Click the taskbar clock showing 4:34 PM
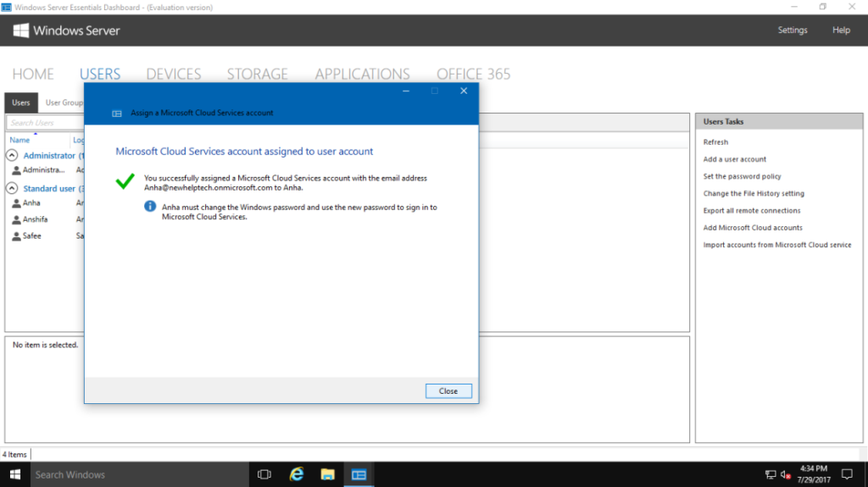The image size is (868, 487). [814, 474]
